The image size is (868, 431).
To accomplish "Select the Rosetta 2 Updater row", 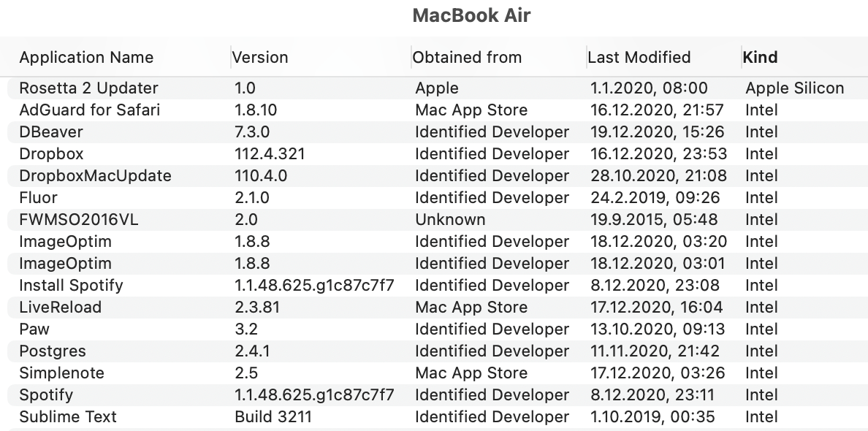I will coord(88,88).
